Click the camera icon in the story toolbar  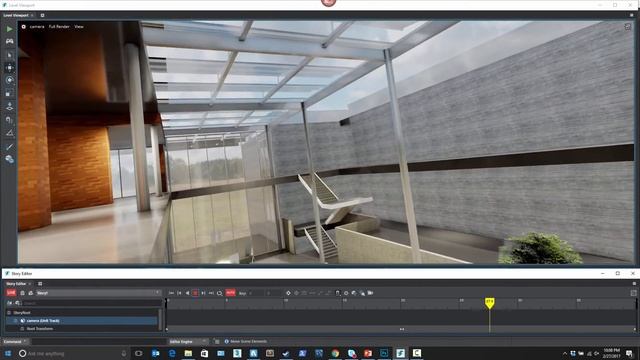(370, 293)
